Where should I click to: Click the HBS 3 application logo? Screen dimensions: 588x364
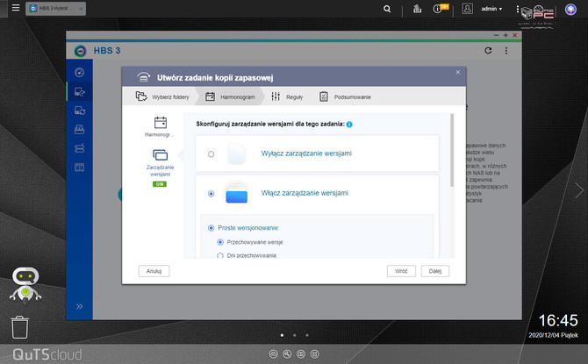80,51
